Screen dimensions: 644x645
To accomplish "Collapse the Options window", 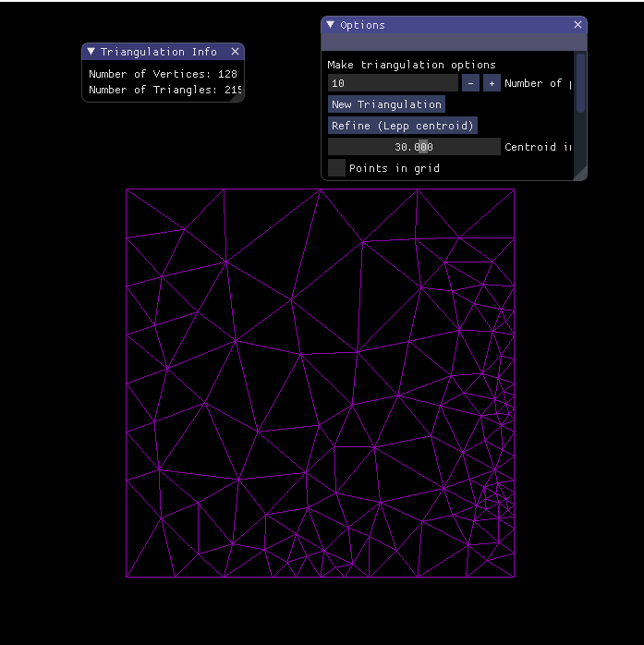I will [x=330, y=25].
